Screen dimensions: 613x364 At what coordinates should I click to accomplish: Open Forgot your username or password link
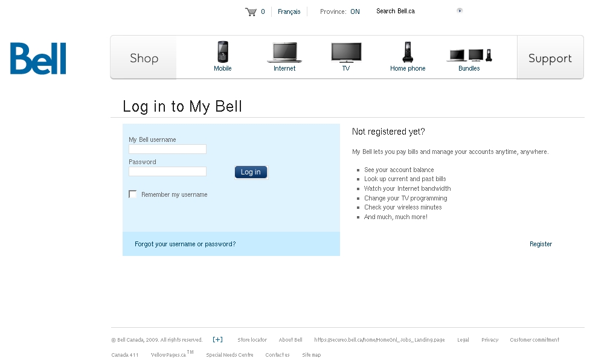click(185, 244)
